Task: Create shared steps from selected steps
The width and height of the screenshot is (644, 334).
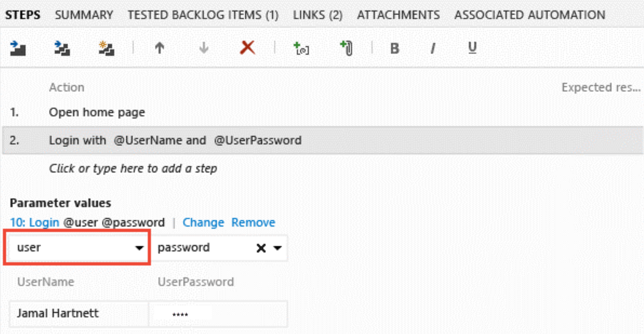Action: 107,48
